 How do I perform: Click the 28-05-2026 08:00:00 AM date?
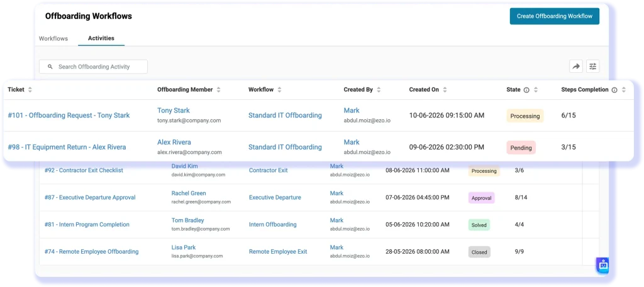(418, 251)
